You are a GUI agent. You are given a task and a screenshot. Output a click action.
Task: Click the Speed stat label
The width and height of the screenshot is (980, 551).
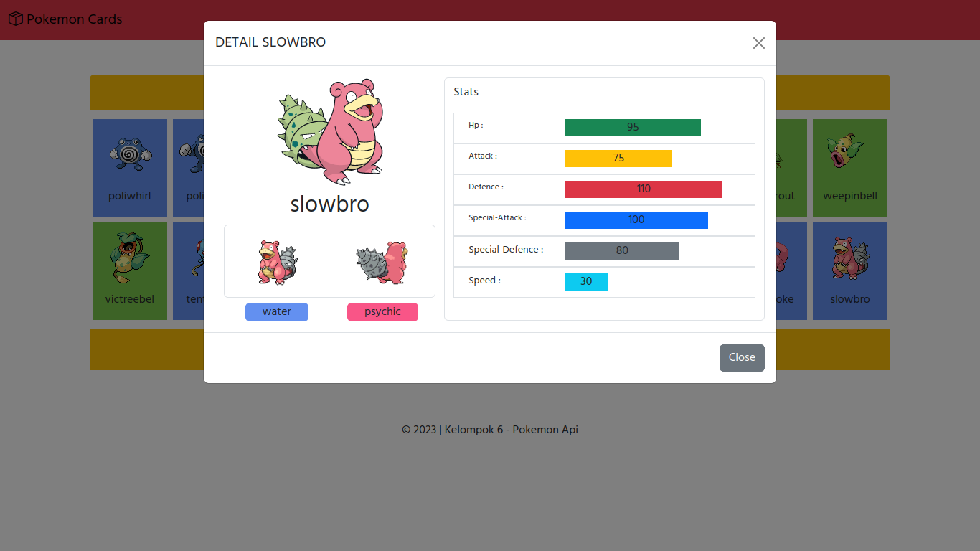point(485,281)
